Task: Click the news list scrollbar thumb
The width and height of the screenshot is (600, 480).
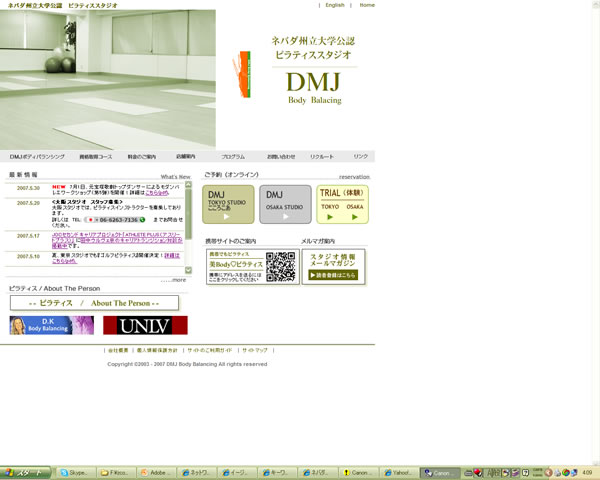Action: 188,214
